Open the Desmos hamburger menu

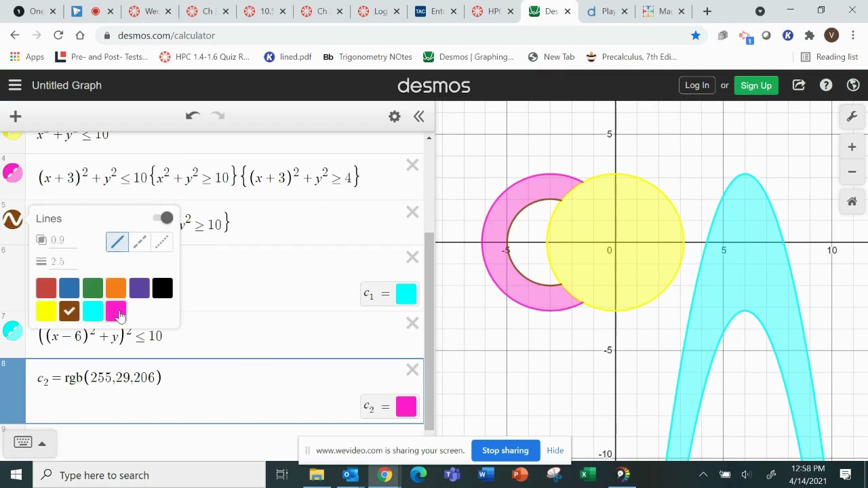click(x=15, y=85)
